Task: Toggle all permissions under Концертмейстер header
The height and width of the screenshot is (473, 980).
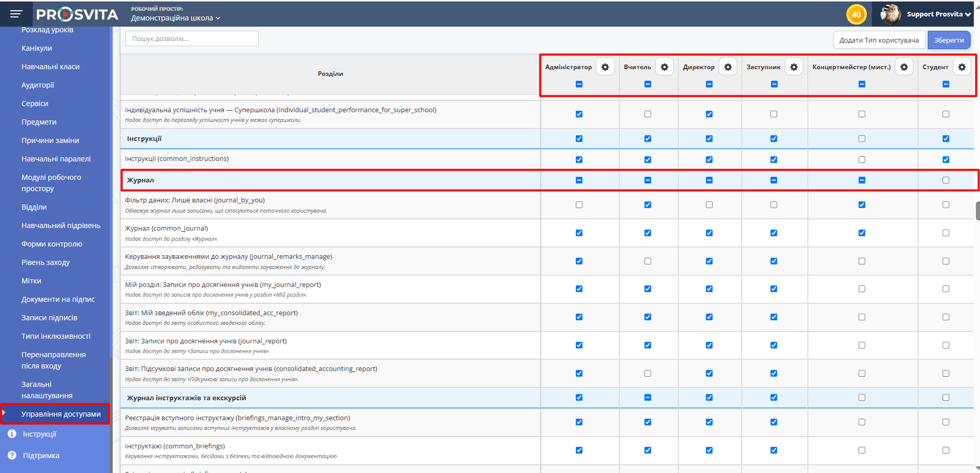Action: [862, 84]
